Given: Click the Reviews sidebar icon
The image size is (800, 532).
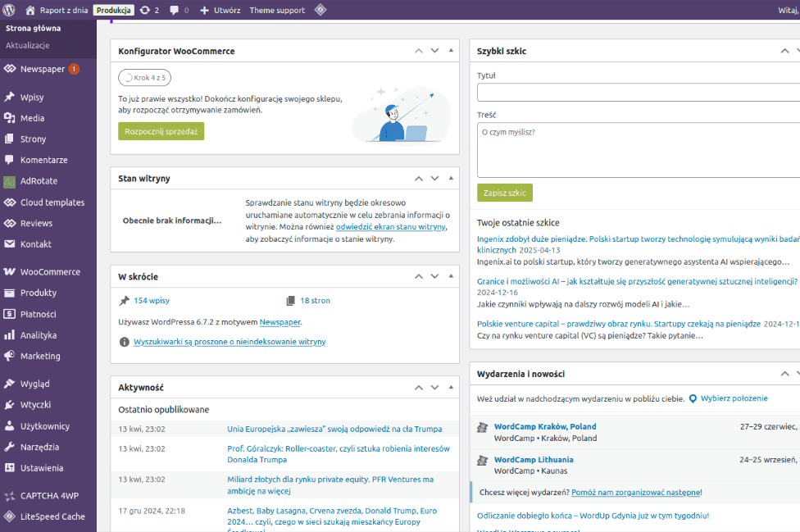Looking at the screenshot, I should 10,223.
